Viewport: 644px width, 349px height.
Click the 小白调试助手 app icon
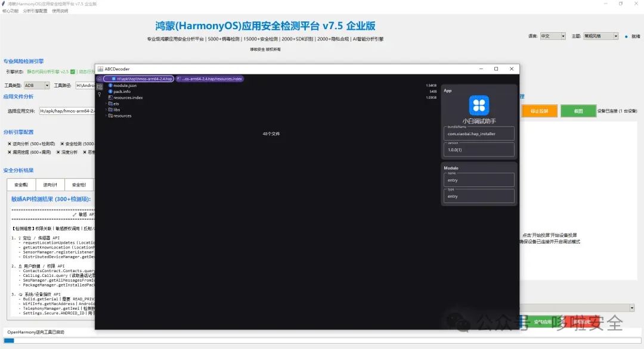pos(479,105)
